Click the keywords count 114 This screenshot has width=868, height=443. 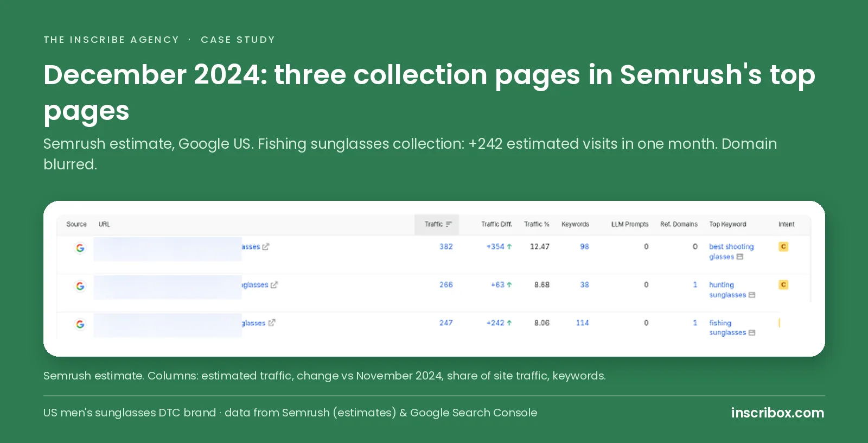pos(582,322)
